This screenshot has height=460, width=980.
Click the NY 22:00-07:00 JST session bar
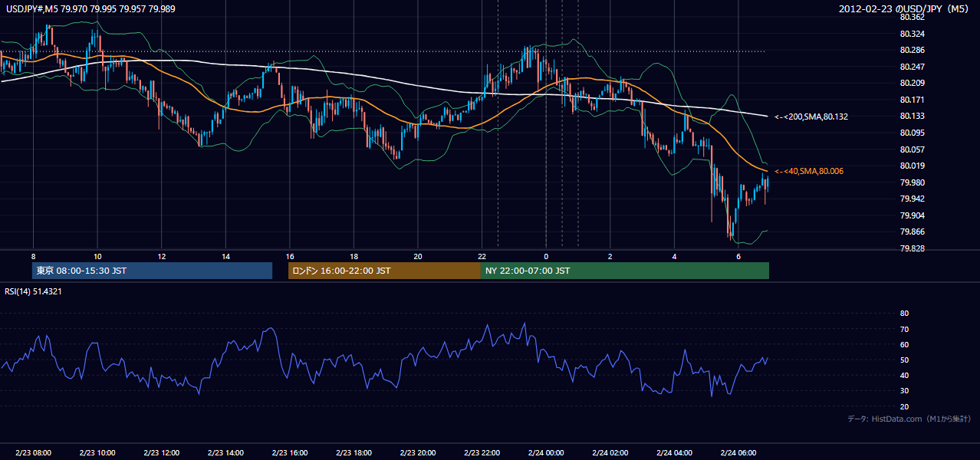click(x=625, y=271)
